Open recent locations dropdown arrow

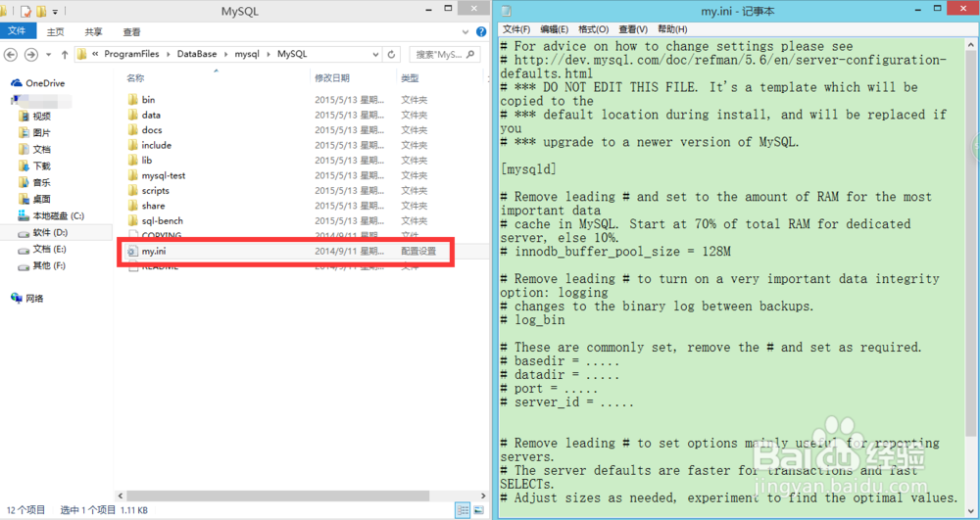(x=49, y=55)
